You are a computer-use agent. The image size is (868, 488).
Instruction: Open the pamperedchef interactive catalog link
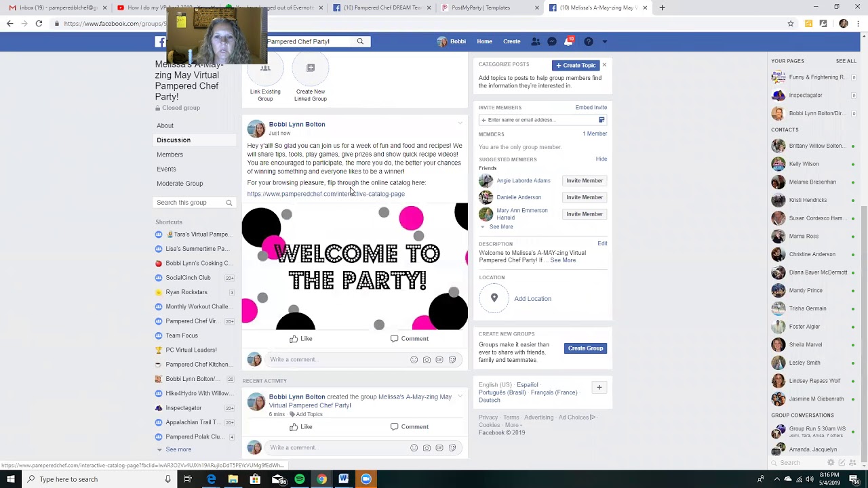[x=325, y=194]
